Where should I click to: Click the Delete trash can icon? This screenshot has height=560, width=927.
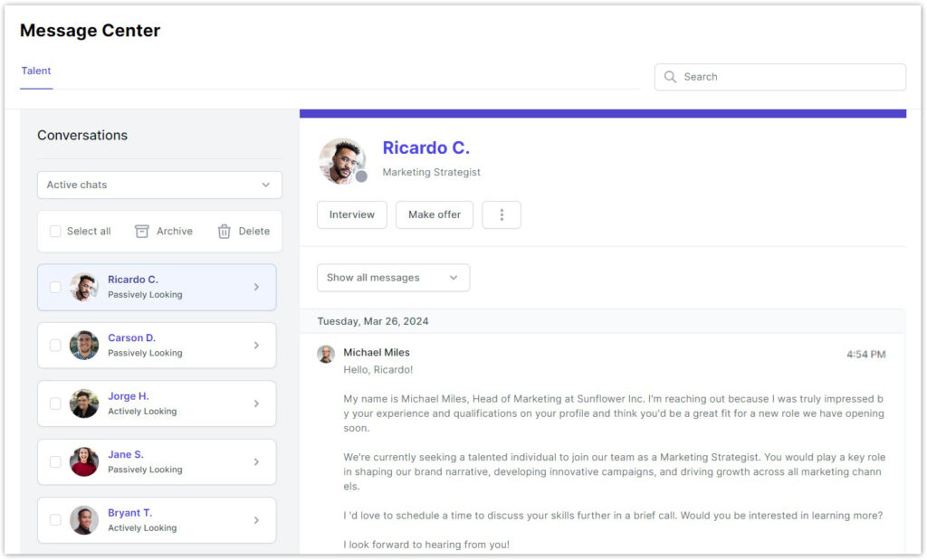pyautogui.click(x=225, y=232)
